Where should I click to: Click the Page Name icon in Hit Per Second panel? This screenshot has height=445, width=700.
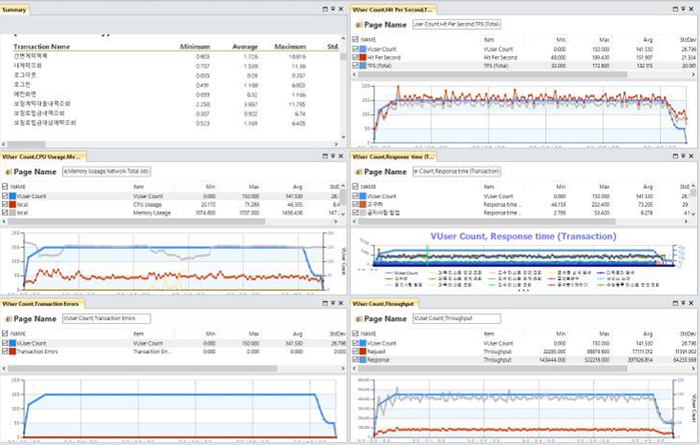[359, 25]
